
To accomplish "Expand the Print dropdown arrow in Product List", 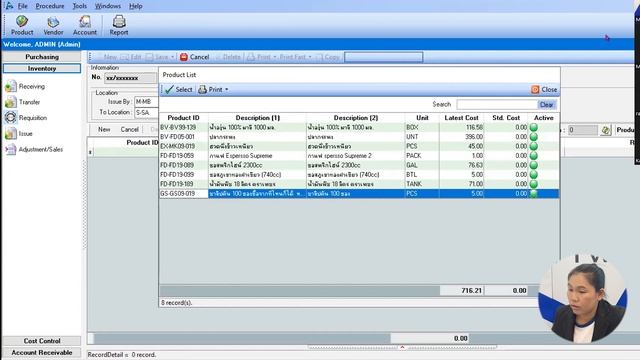I will [227, 89].
